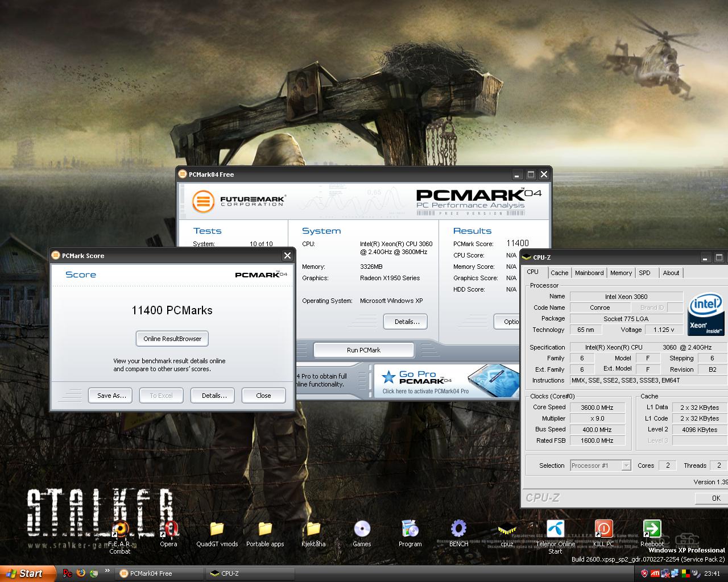Image resolution: width=728 pixels, height=582 pixels.
Task: Open the Portable apps folder
Action: (x=265, y=533)
